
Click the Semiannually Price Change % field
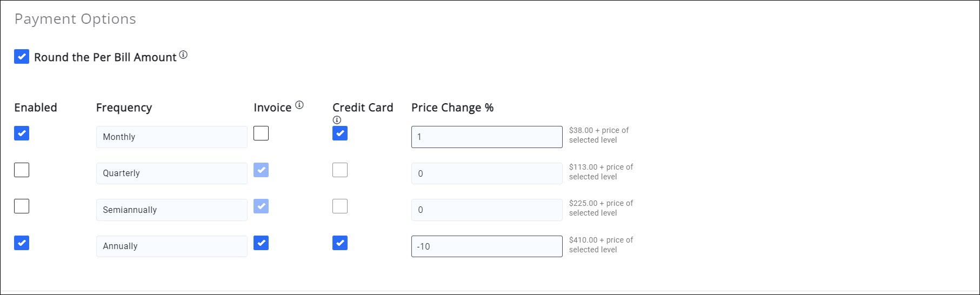click(486, 210)
